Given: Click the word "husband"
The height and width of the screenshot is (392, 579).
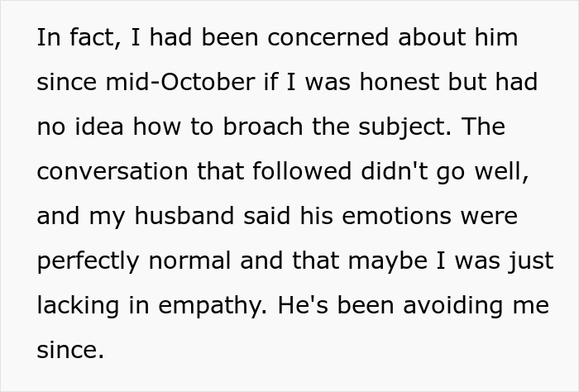Looking at the screenshot, I should click(184, 216).
